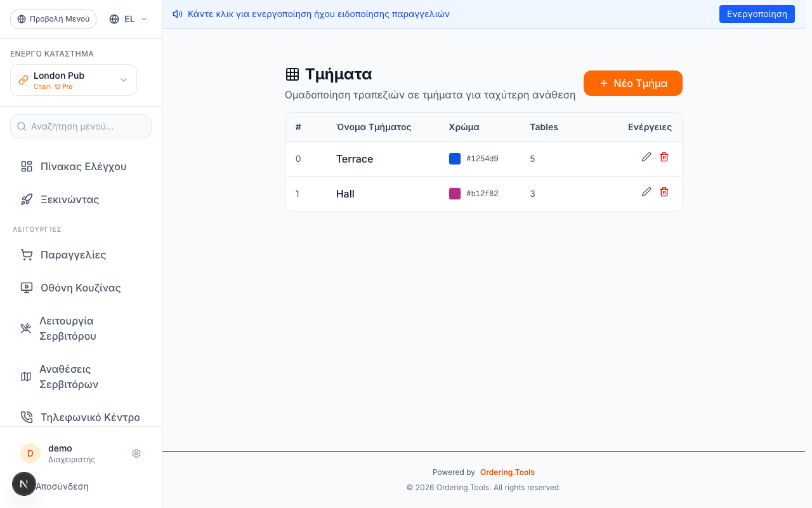Go to Ξεκινώντας in the sidebar

[x=81, y=199]
